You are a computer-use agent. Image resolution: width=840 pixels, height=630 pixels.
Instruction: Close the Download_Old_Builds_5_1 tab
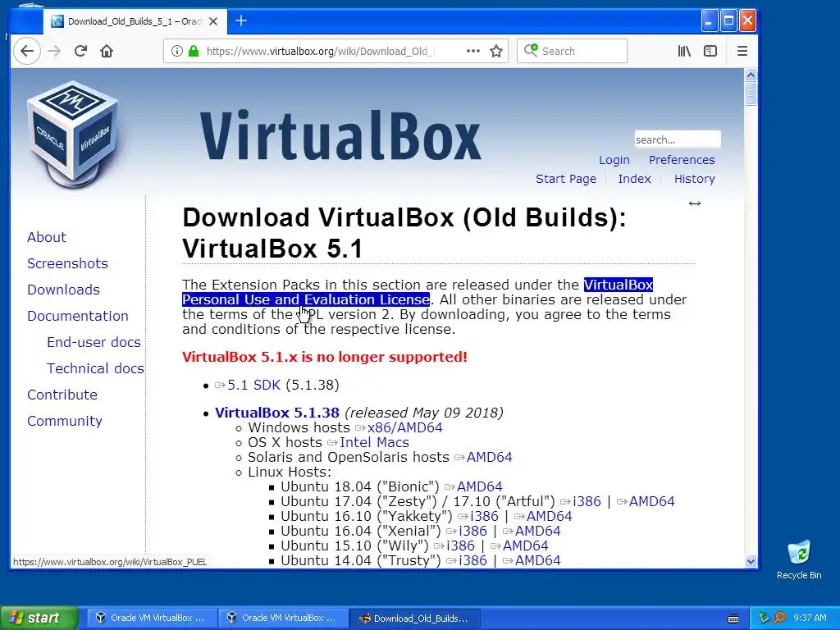click(x=213, y=21)
